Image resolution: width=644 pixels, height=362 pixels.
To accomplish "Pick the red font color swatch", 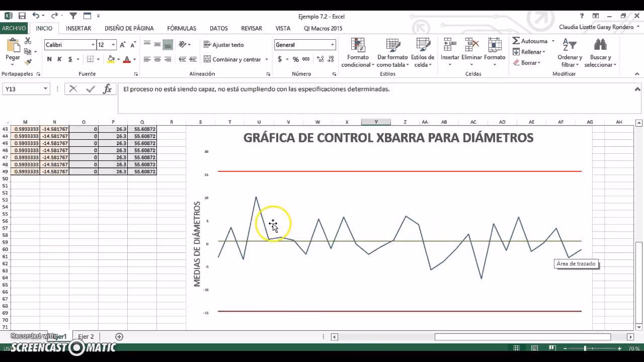I will [x=126, y=59].
